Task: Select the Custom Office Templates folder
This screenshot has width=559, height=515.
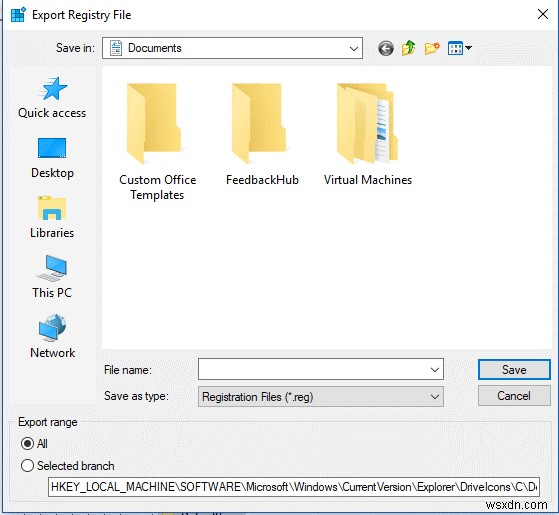Action: point(157,142)
